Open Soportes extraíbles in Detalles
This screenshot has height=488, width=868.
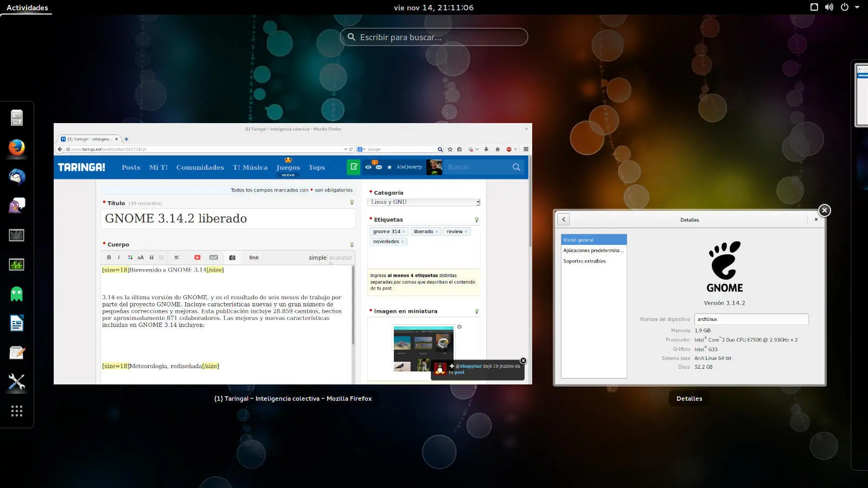pyautogui.click(x=594, y=261)
